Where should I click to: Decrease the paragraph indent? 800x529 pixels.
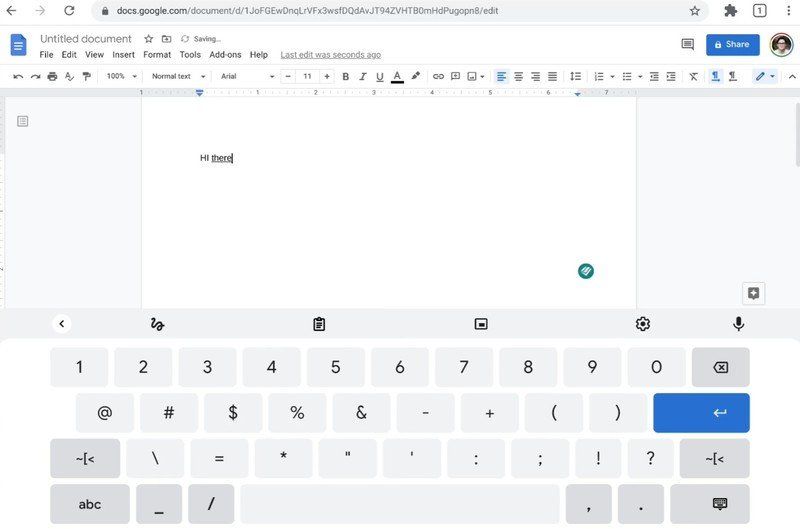654,77
